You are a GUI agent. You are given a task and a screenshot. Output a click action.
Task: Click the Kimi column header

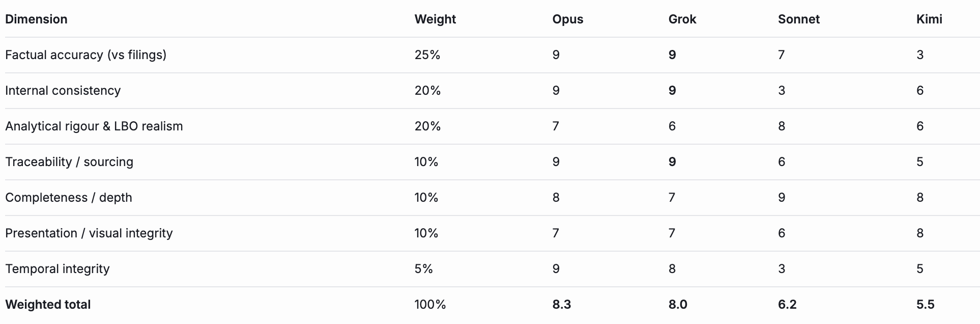pos(929,19)
